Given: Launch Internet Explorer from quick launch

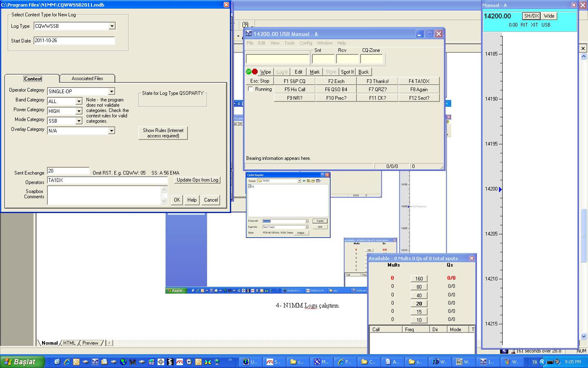Looking at the screenshot, I should pos(67,362).
